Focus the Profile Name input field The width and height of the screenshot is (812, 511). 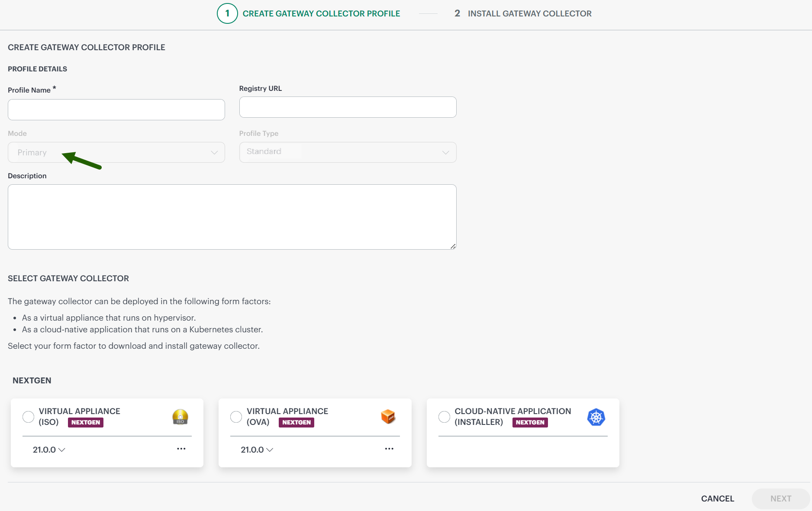pos(116,109)
